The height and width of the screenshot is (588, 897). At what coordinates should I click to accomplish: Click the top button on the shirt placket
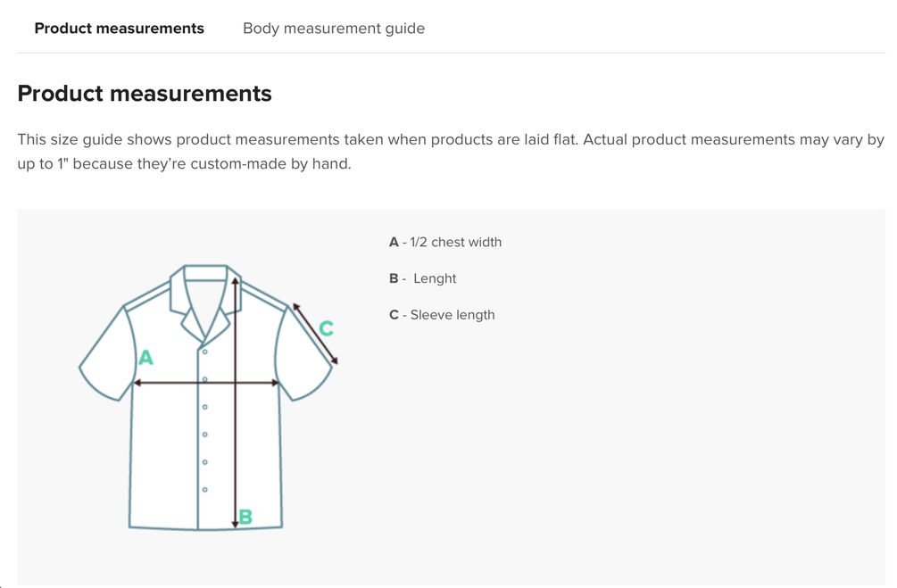click(x=205, y=352)
